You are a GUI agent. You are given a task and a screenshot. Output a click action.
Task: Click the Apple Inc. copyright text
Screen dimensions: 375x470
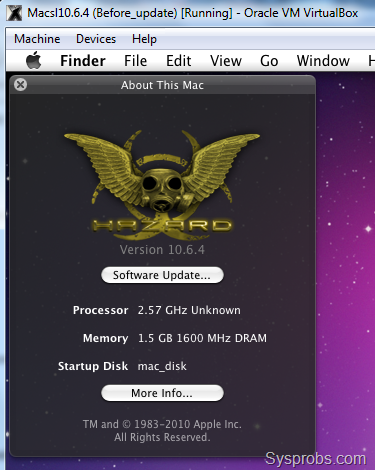point(162,430)
